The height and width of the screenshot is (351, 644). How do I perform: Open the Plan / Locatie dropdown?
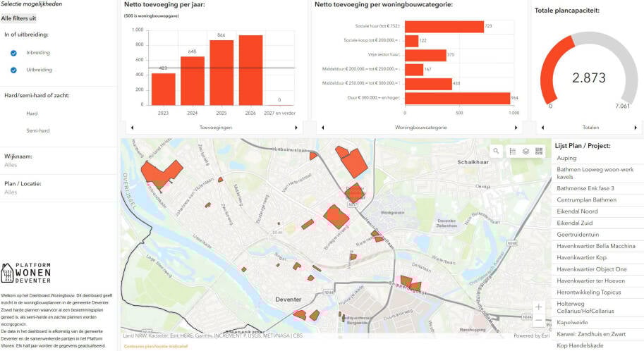pos(56,192)
